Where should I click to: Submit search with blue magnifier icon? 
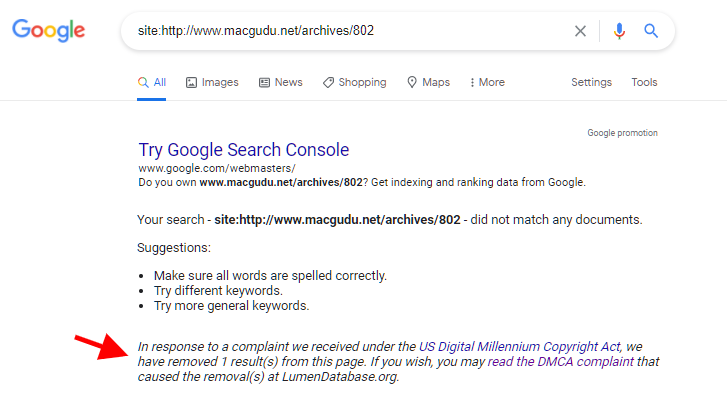point(651,31)
